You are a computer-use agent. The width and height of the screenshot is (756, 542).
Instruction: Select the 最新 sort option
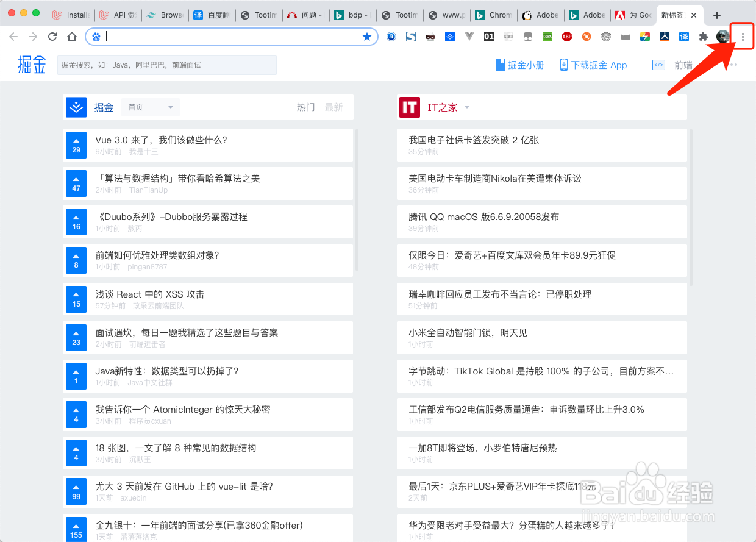[x=334, y=107]
